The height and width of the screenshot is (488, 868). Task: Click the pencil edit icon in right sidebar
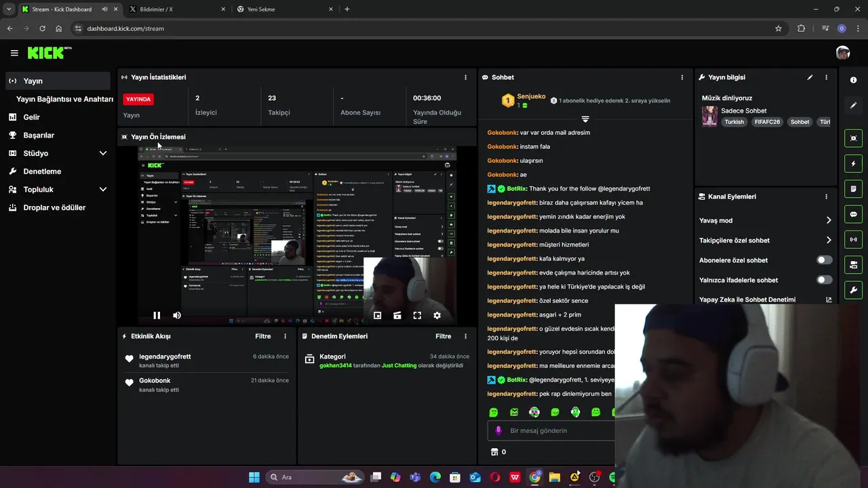(853, 106)
